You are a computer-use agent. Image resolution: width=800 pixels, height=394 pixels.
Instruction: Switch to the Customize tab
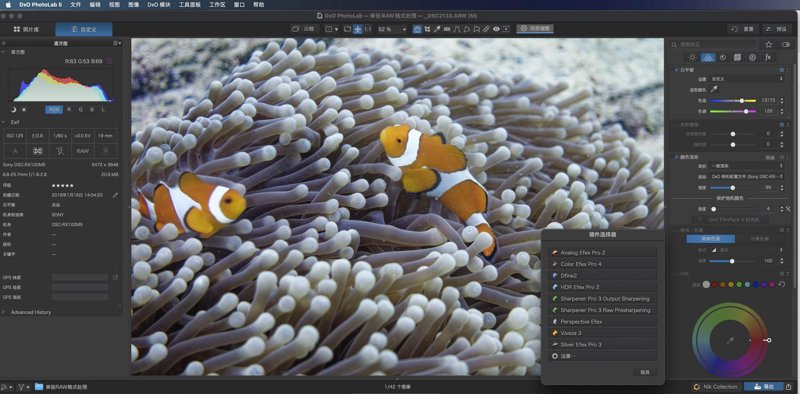[x=84, y=29]
